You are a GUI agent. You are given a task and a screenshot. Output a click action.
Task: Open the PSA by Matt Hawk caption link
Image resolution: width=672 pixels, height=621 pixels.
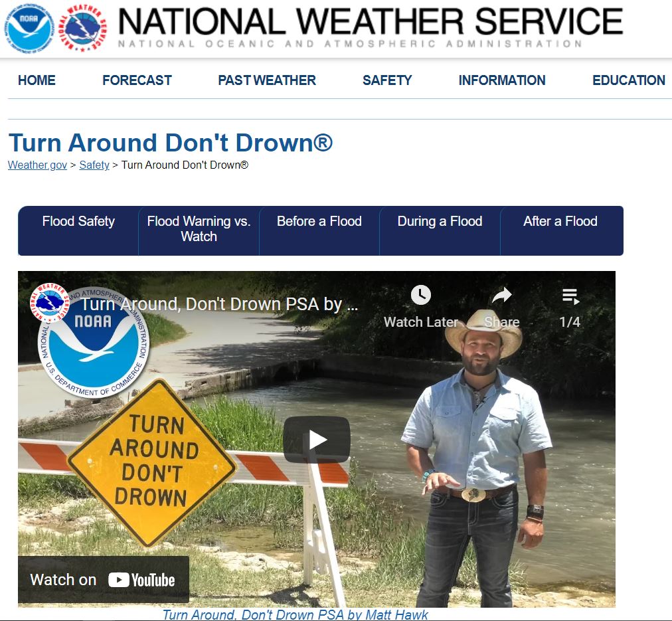(295, 614)
